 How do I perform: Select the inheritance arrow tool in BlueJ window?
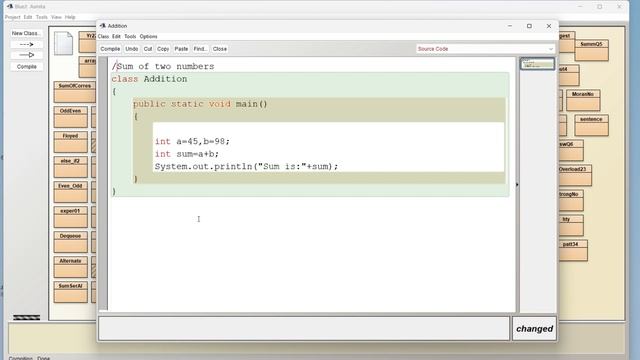[x=27, y=55]
